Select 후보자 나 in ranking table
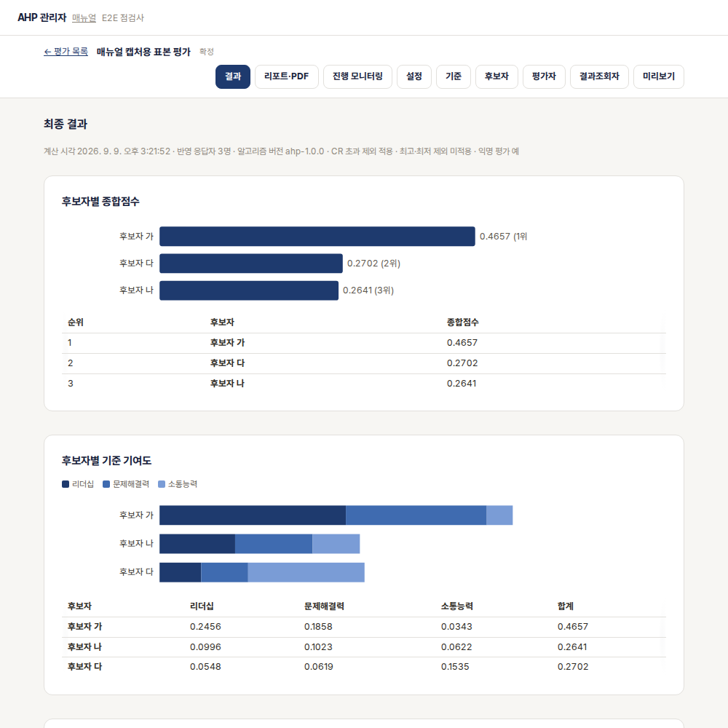 (x=227, y=384)
